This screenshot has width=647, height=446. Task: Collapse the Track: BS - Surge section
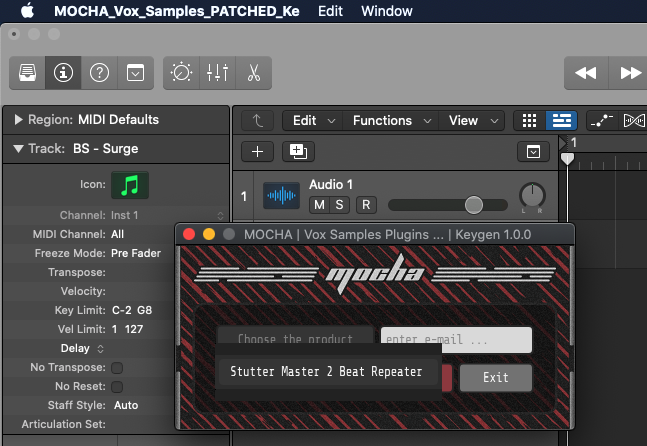click(x=18, y=149)
